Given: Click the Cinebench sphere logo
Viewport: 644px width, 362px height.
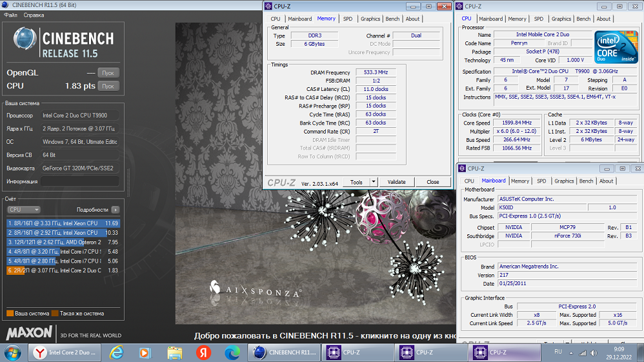Looking at the screenshot, I should click(x=24, y=38).
